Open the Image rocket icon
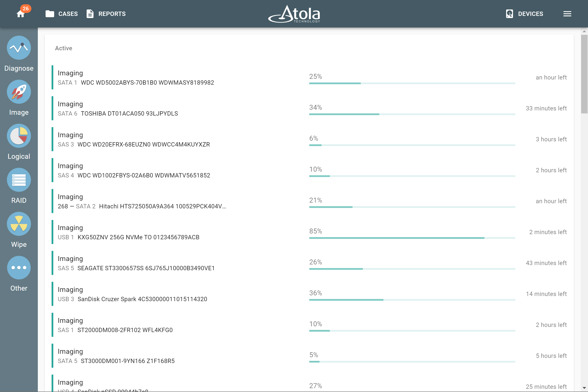The height and width of the screenshot is (392, 588). click(19, 92)
